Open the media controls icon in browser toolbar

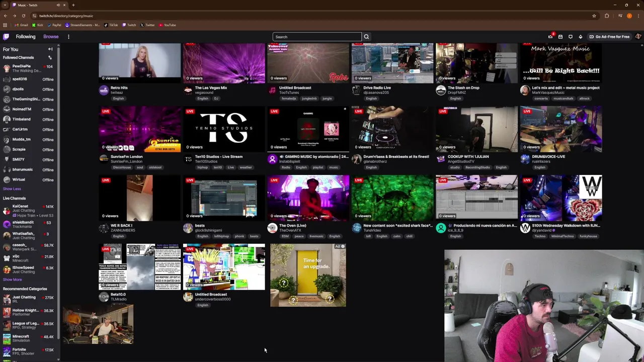click(620, 16)
